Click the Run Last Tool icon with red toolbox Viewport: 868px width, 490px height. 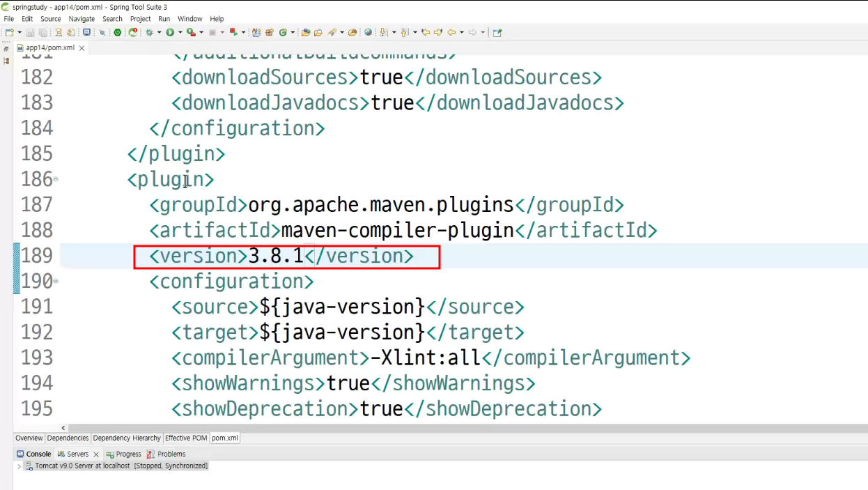tap(191, 32)
